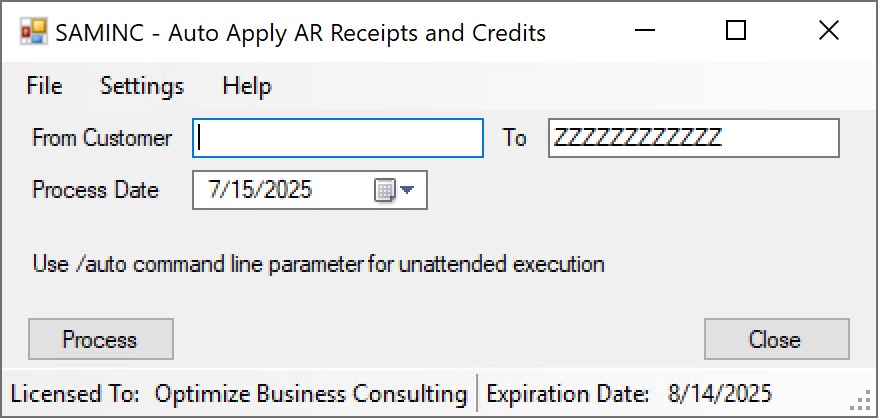Open the calendar icon in Process Date
The width and height of the screenshot is (878, 418).
tap(385, 190)
